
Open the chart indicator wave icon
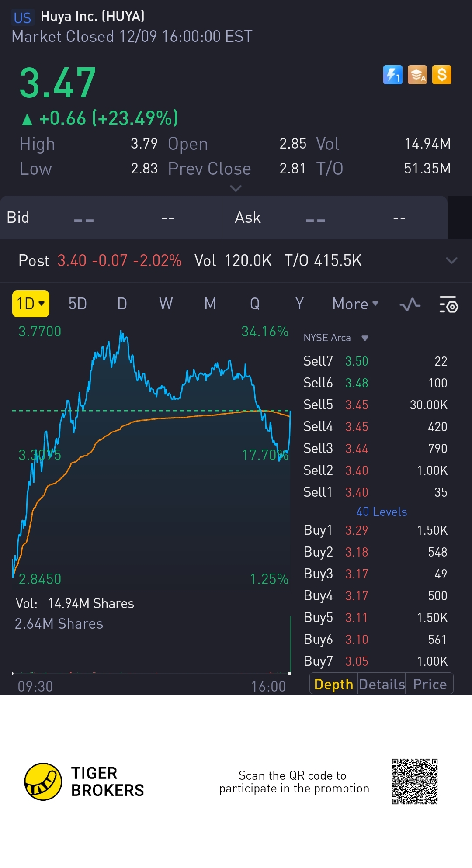(410, 304)
